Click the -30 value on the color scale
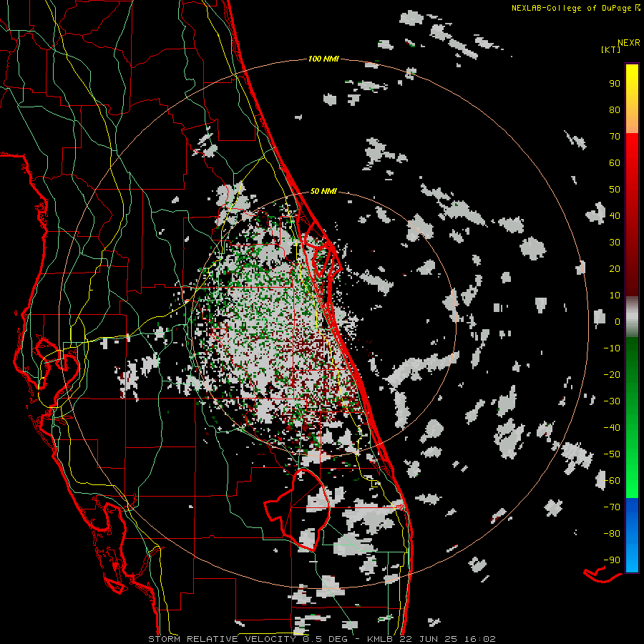 612,401
